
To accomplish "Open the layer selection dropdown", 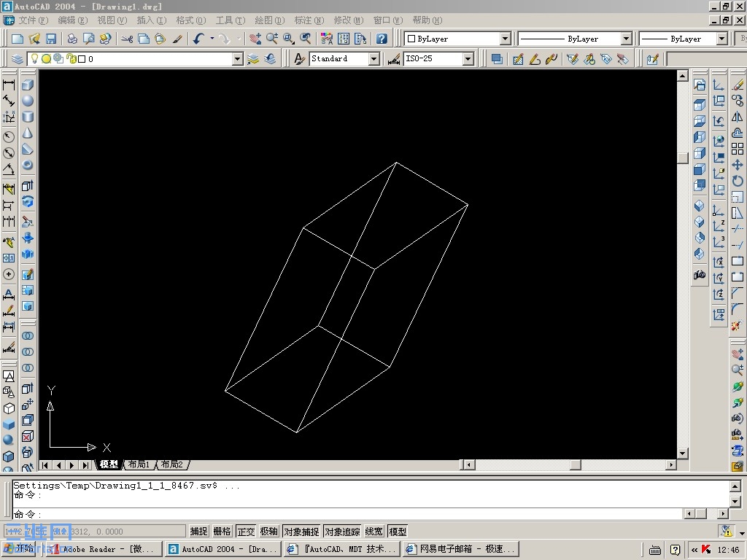I will (x=237, y=58).
